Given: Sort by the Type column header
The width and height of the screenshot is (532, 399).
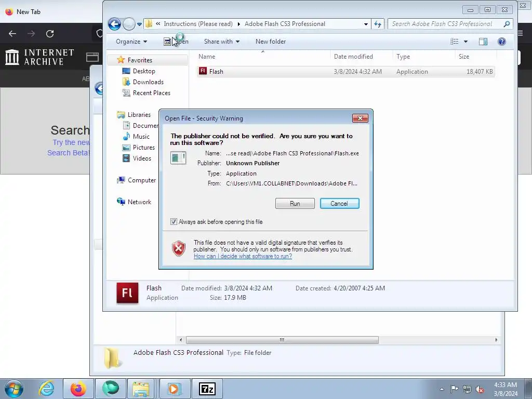Looking at the screenshot, I should tap(423, 57).
